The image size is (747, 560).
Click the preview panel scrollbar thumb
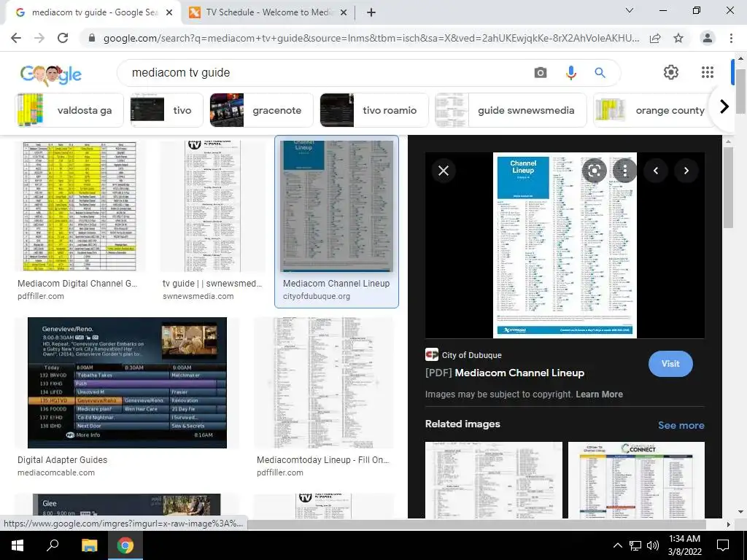[x=728, y=188]
